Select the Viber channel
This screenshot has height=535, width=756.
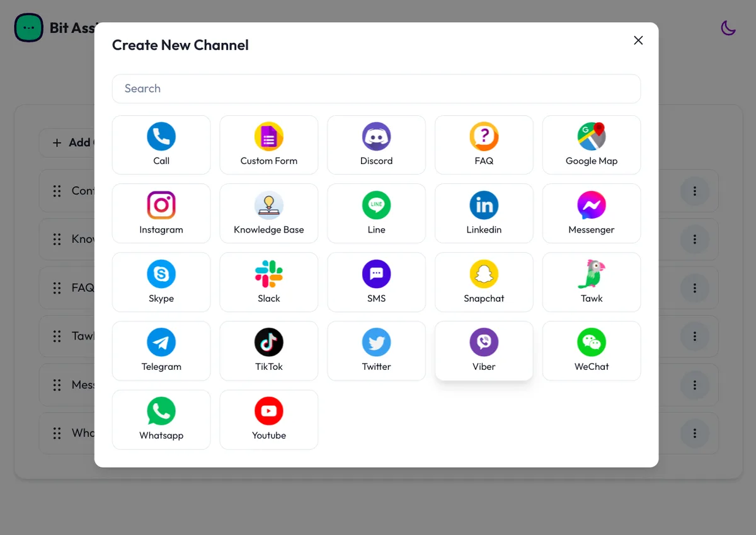[484, 351]
